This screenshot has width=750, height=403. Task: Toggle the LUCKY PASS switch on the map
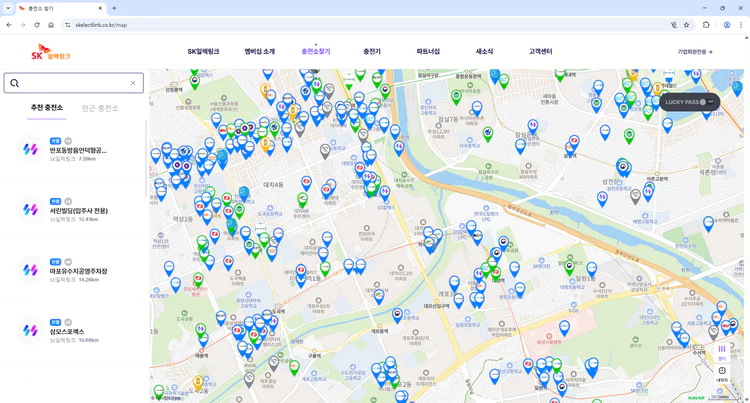point(706,102)
